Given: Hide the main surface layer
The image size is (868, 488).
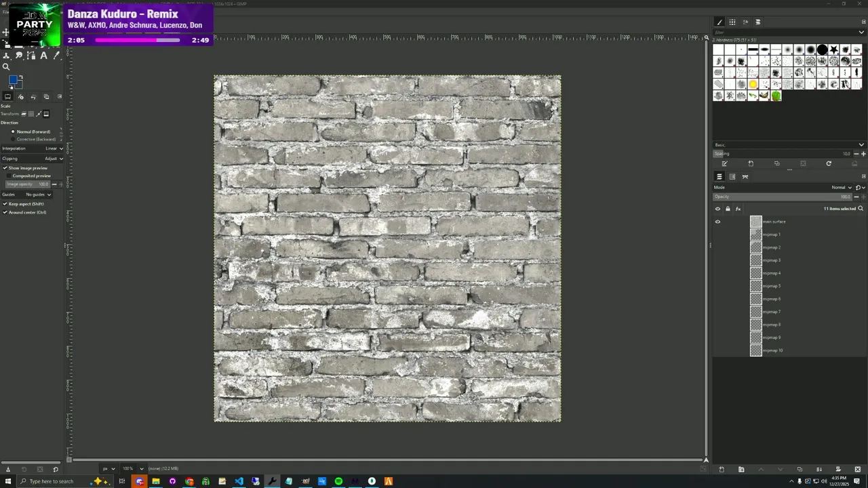Looking at the screenshot, I should [x=717, y=222].
